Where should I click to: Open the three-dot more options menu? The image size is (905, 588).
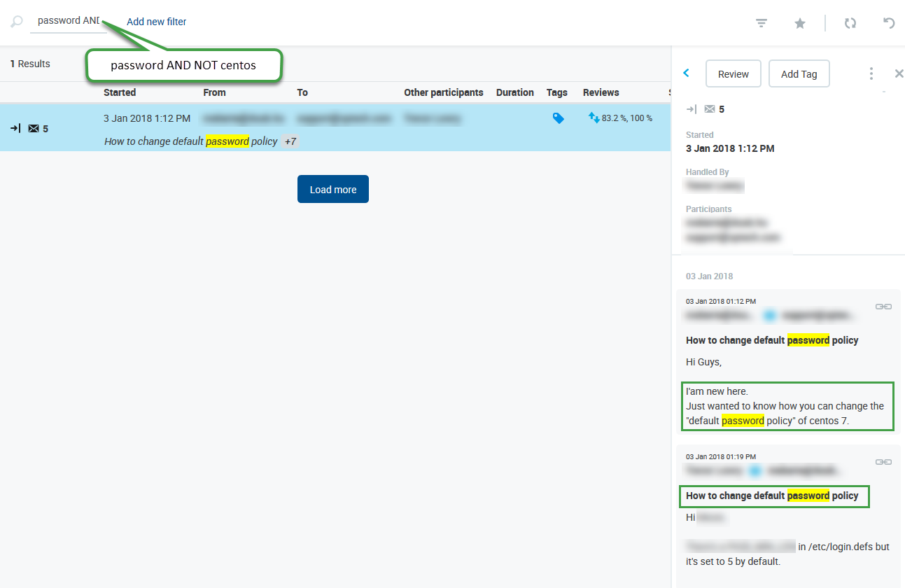point(871,73)
